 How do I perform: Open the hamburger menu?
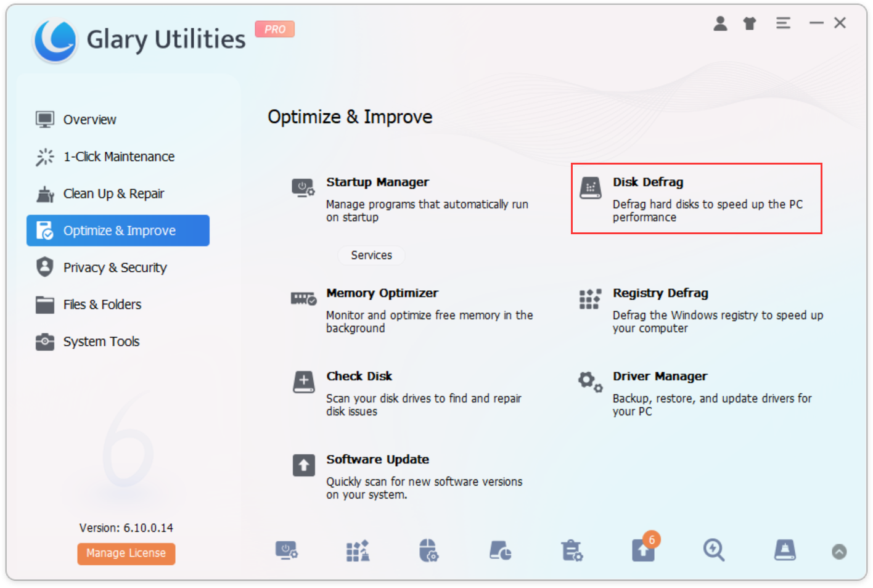point(783,23)
